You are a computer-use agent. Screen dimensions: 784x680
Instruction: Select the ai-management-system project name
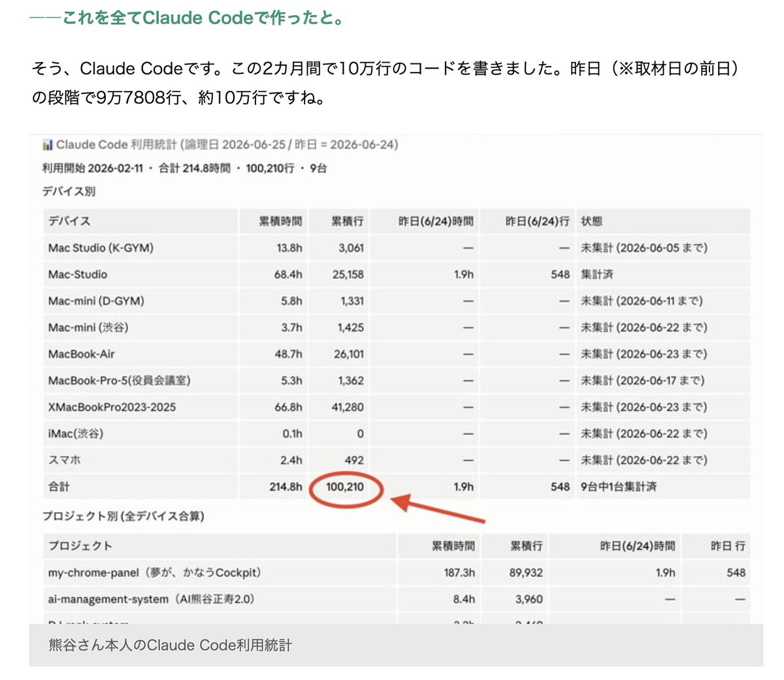pyautogui.click(x=151, y=599)
